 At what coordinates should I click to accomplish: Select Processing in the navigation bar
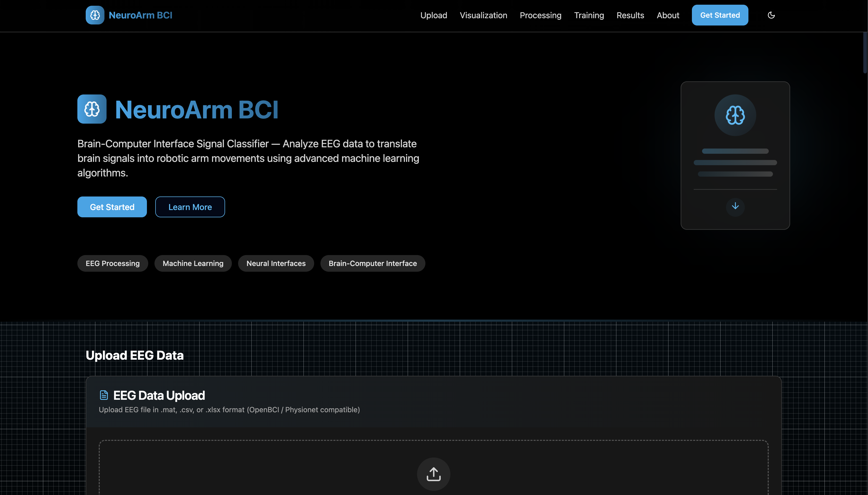[x=540, y=15]
